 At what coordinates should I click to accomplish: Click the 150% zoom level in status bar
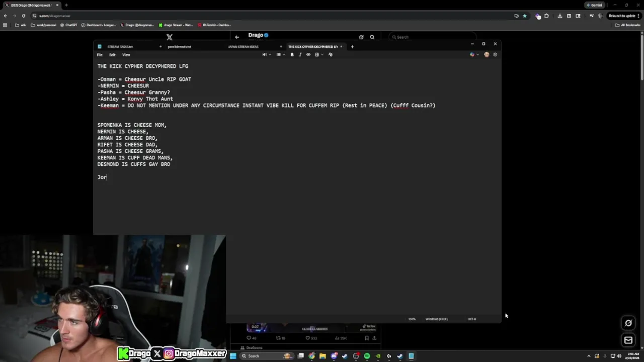click(x=412, y=319)
